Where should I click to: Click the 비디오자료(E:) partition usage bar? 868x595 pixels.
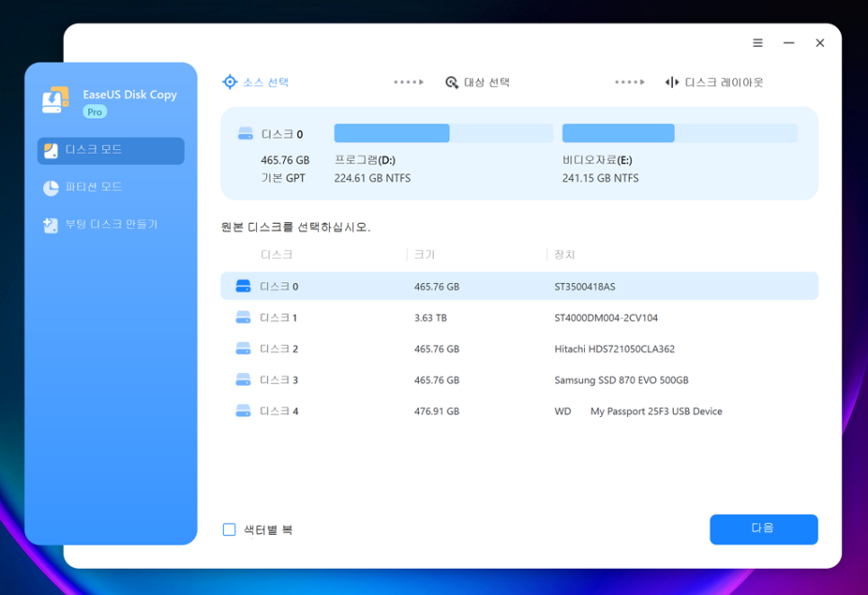(x=680, y=133)
